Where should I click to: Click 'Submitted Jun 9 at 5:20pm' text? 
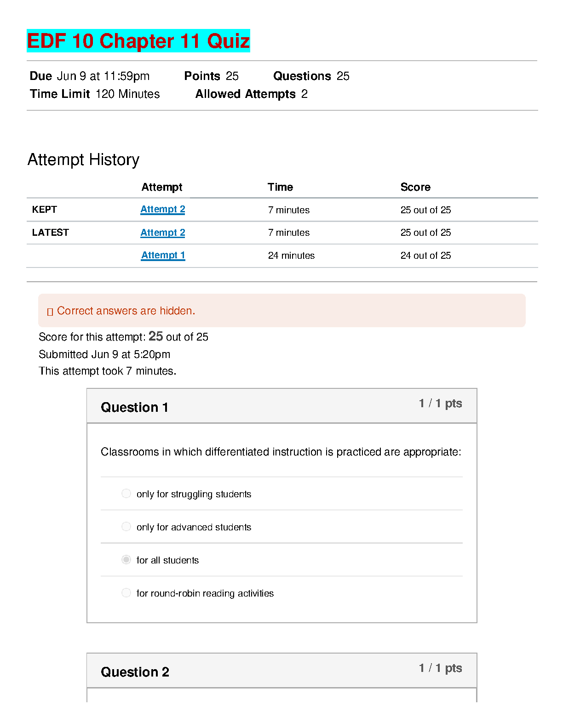104,354
